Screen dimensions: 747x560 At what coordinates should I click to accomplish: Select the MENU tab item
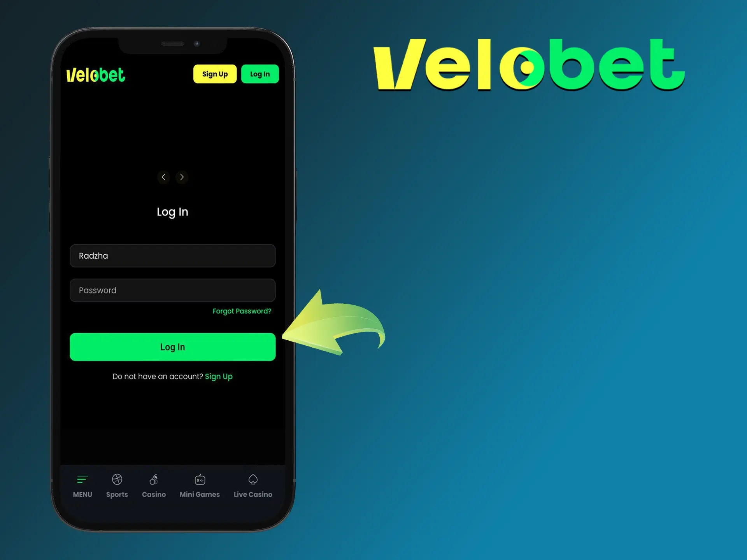tap(82, 485)
